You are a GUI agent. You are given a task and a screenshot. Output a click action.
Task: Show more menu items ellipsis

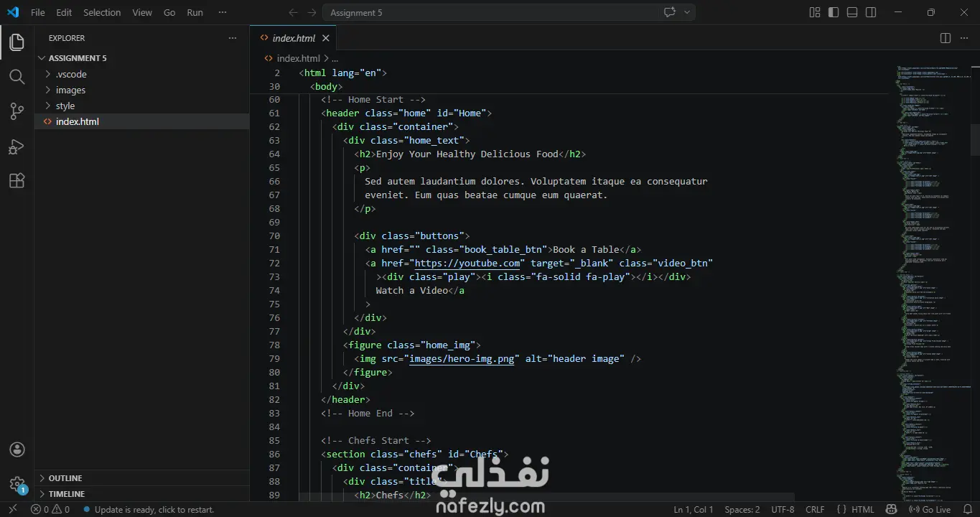pos(223,12)
